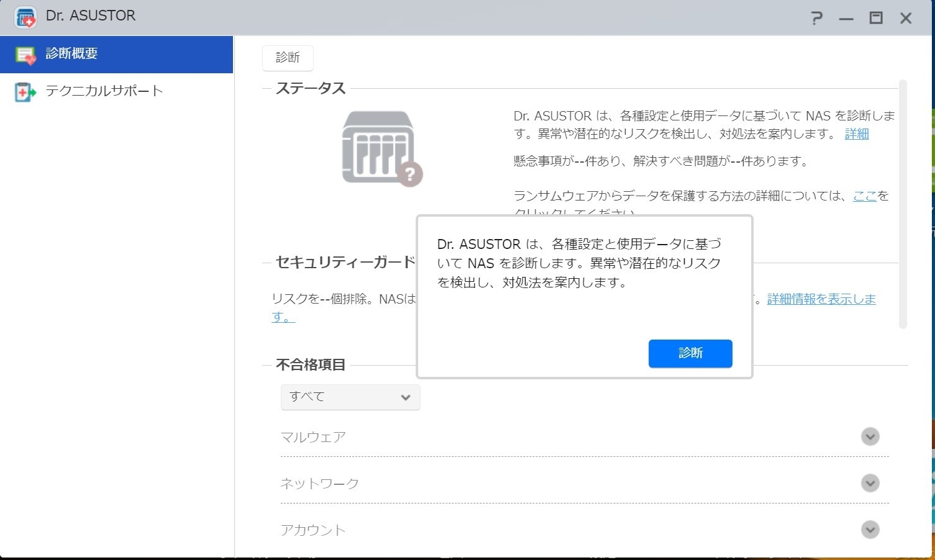
Task: Expand the アカウント section chevron
Action: [870, 530]
